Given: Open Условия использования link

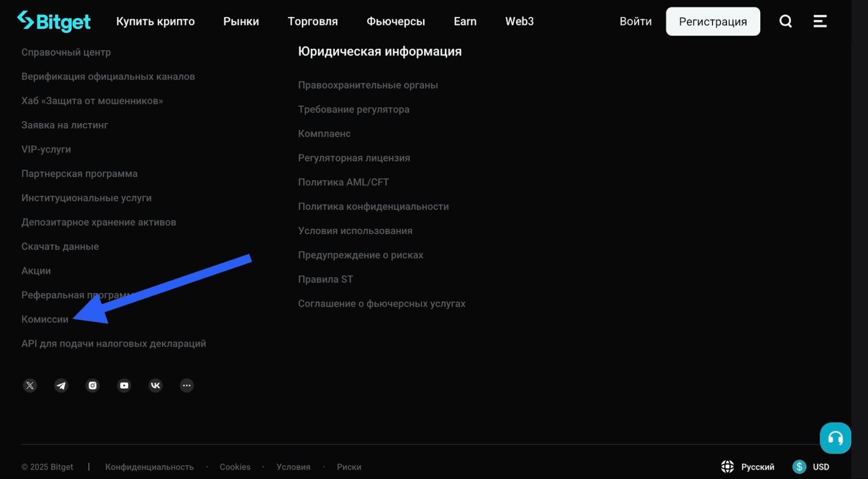Looking at the screenshot, I should (355, 231).
